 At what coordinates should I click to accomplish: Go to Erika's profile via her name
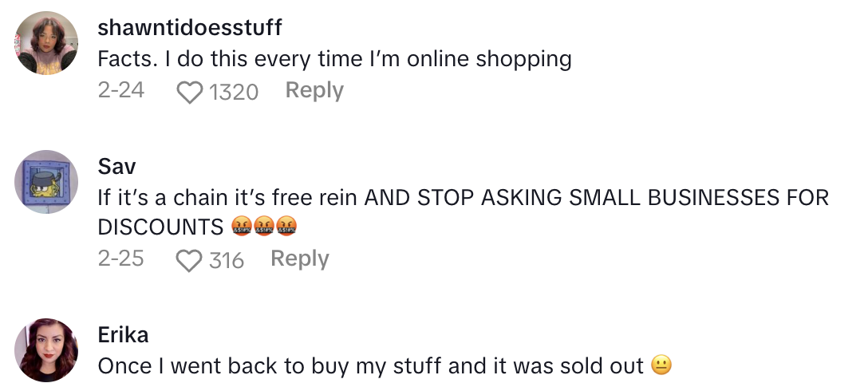tap(123, 335)
